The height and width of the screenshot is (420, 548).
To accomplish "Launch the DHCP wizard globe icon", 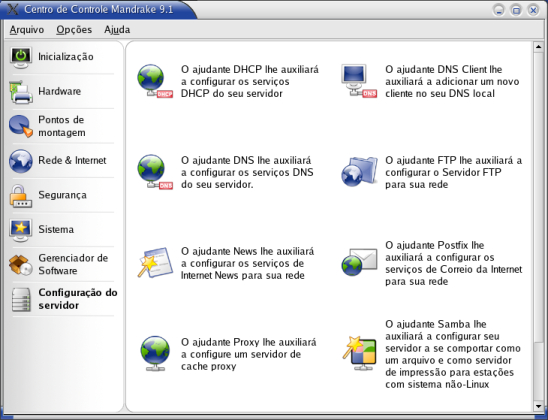I will 155,81.
